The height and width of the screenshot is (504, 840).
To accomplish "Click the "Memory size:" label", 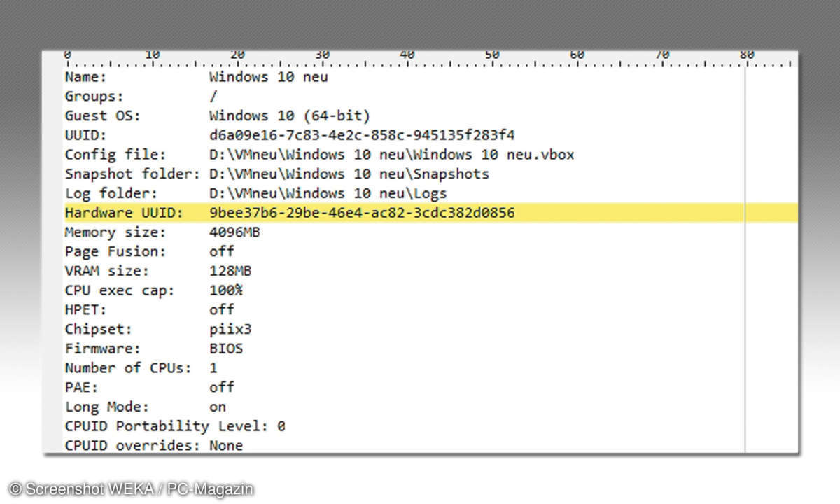I will 115,232.
